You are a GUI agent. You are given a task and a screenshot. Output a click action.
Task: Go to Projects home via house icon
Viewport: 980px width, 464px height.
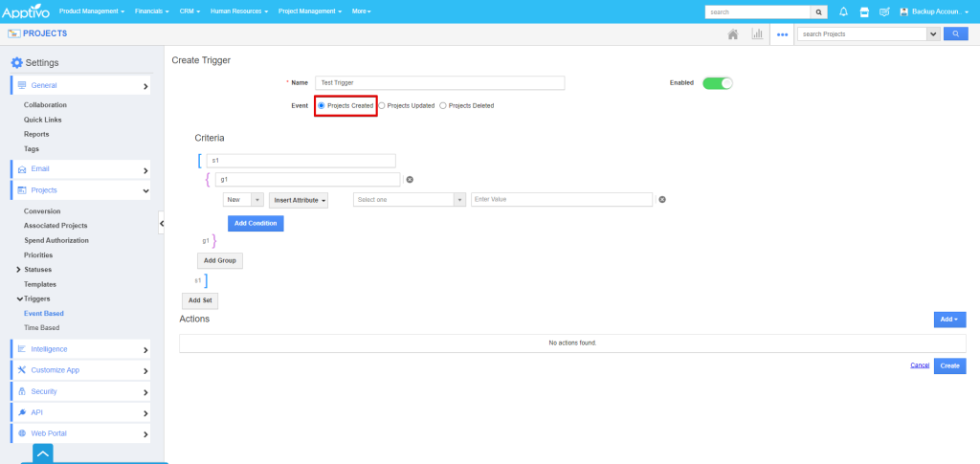coord(733,33)
